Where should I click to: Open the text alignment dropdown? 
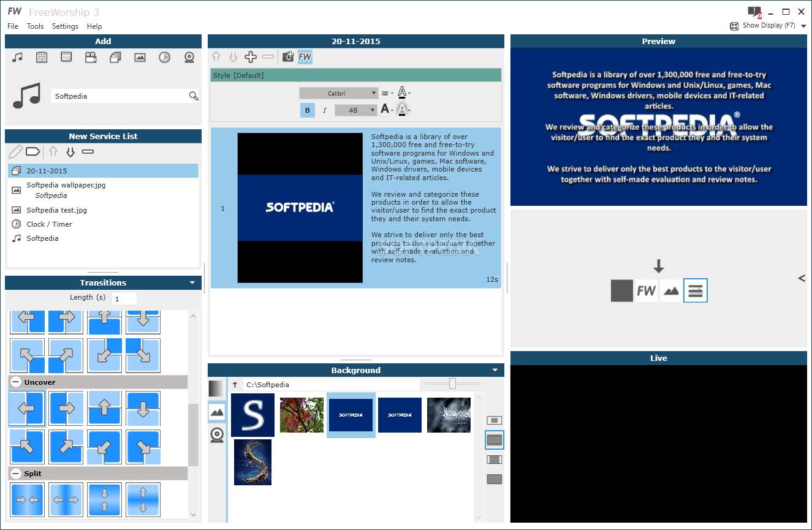point(387,93)
